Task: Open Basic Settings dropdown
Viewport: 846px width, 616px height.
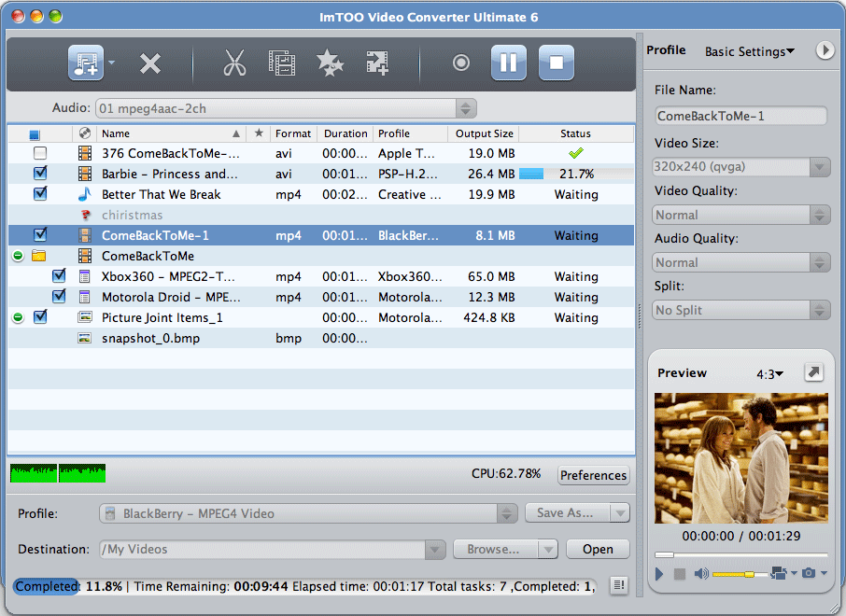Action: click(750, 51)
